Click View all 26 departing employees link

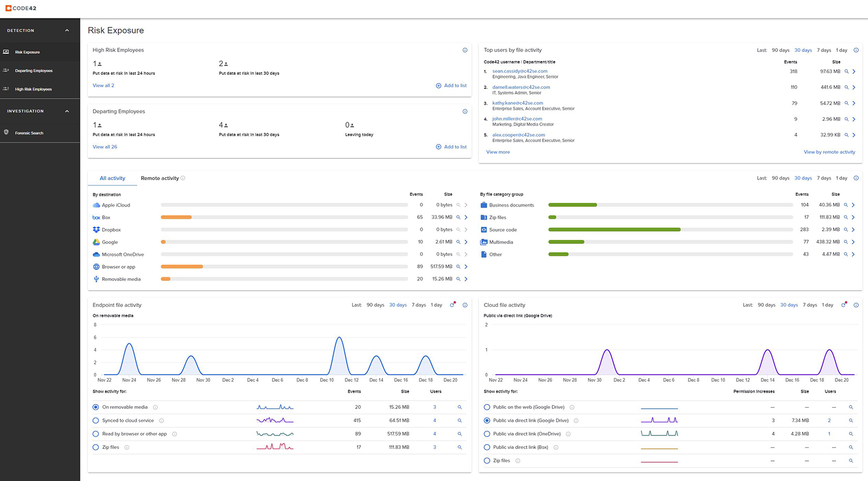point(105,147)
